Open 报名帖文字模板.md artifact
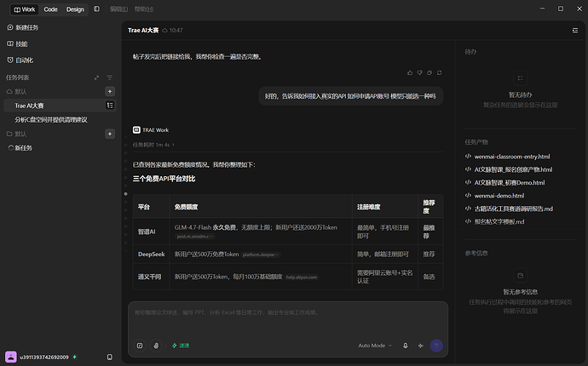Viewport: 588px width, 366px height. point(494,222)
